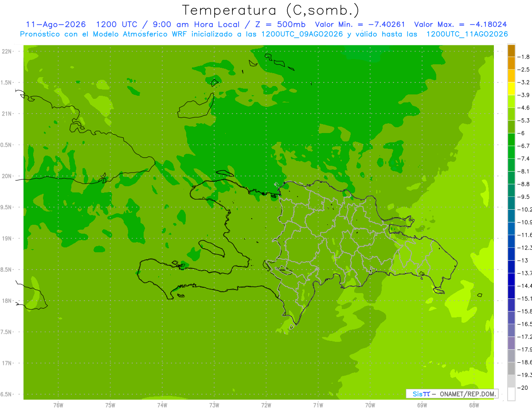Click the "69W" longitude label
Image resolution: width=532 pixels, height=411 pixels.
(422, 405)
